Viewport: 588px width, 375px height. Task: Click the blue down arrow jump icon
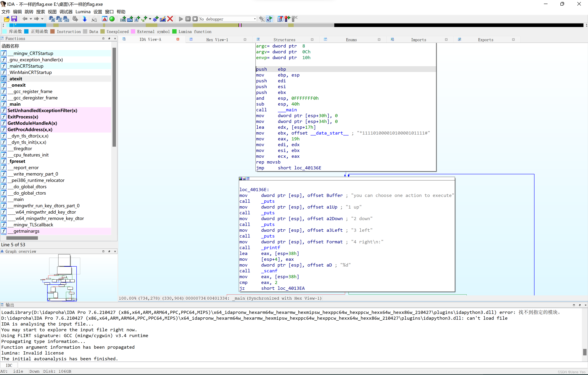(x=85, y=19)
